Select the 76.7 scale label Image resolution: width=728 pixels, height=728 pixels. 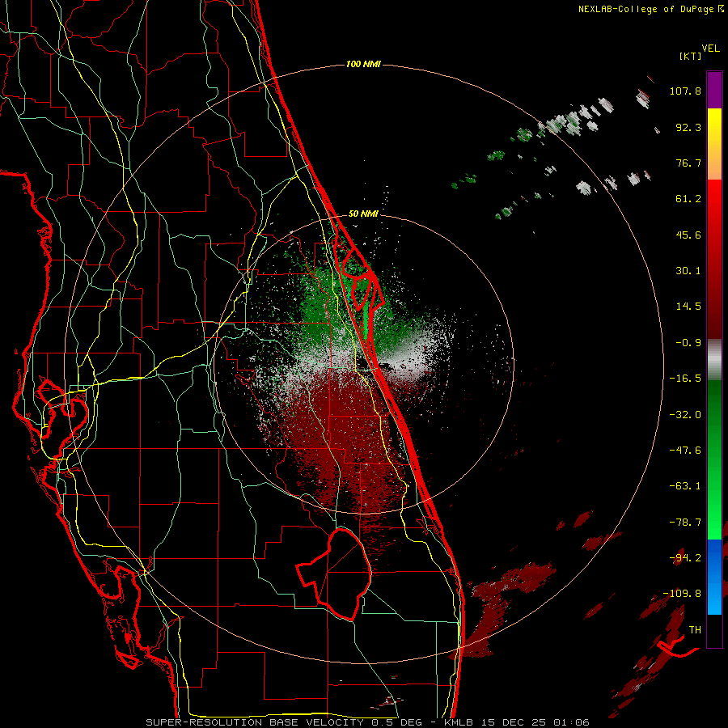[688, 163]
